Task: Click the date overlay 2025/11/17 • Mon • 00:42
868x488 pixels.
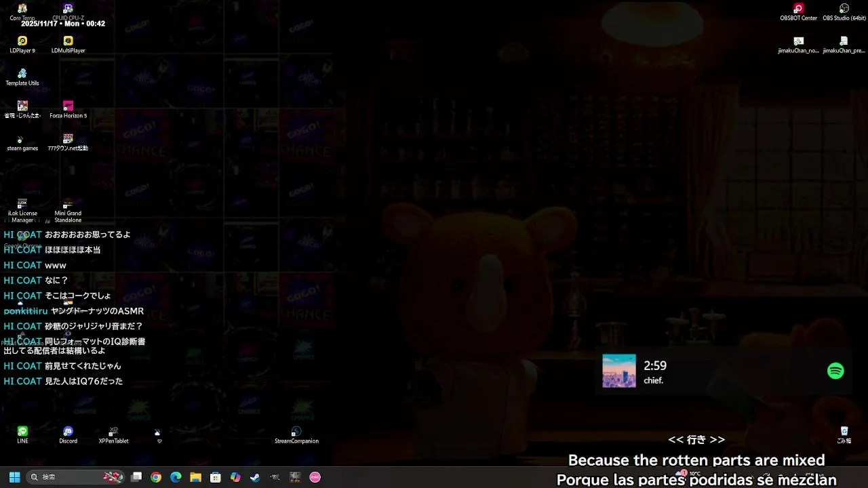Action: click(63, 24)
